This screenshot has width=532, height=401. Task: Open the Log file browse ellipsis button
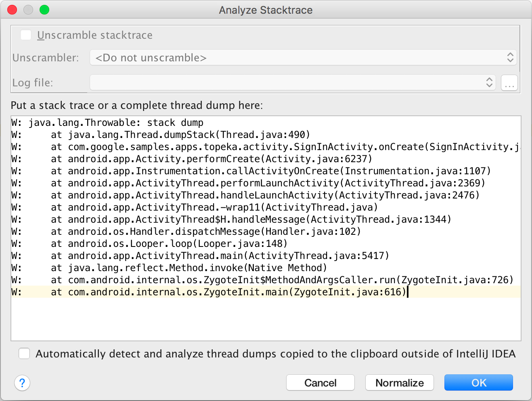point(509,82)
